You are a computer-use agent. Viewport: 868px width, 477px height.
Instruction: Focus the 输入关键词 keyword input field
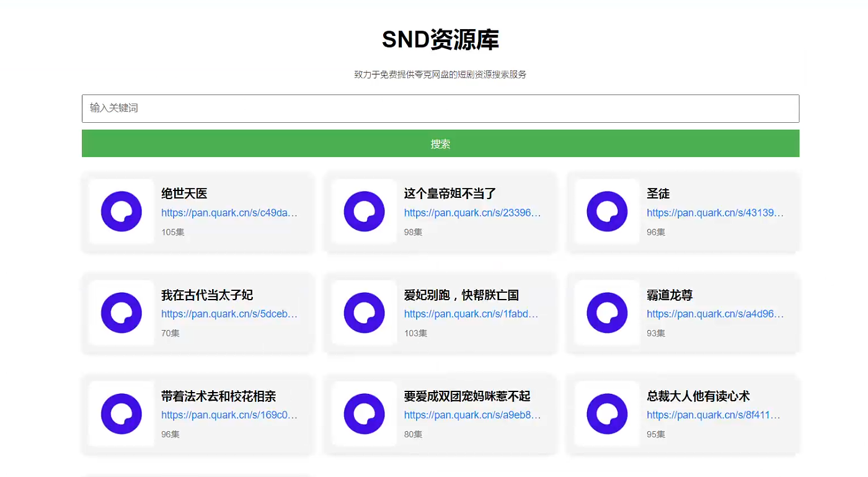[440, 109]
